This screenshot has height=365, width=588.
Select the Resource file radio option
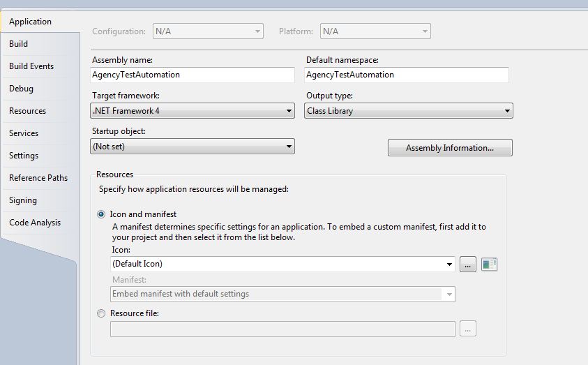[x=102, y=313]
